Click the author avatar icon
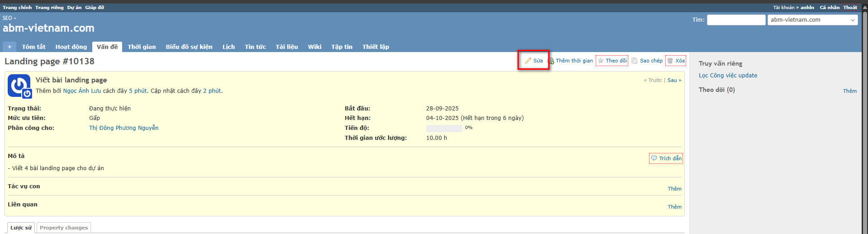The height and width of the screenshot is (234, 868). point(19,86)
